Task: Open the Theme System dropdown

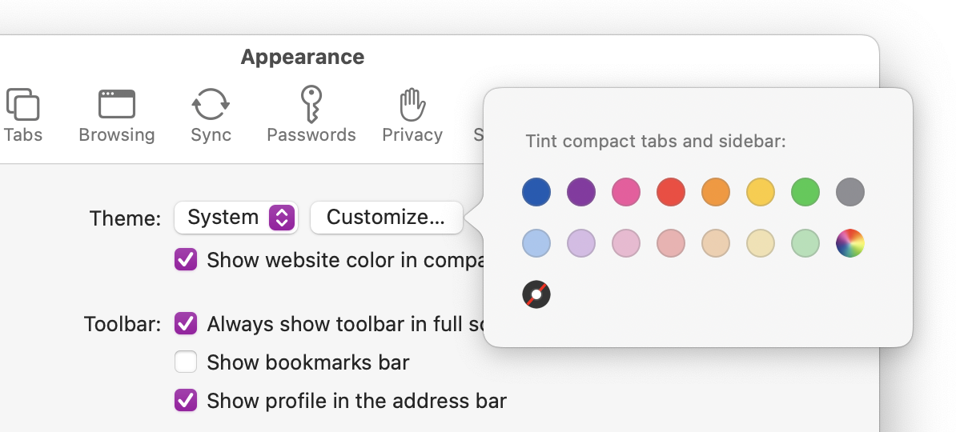Action: pyautogui.click(x=236, y=218)
